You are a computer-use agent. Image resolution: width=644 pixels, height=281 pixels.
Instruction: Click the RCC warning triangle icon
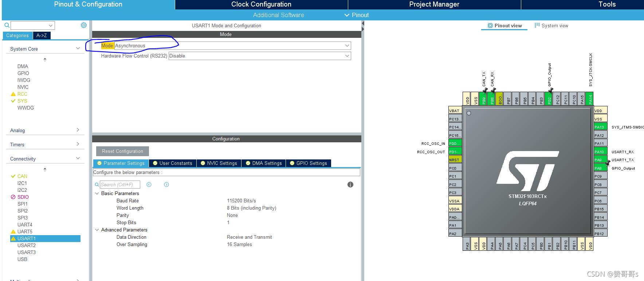tap(13, 94)
